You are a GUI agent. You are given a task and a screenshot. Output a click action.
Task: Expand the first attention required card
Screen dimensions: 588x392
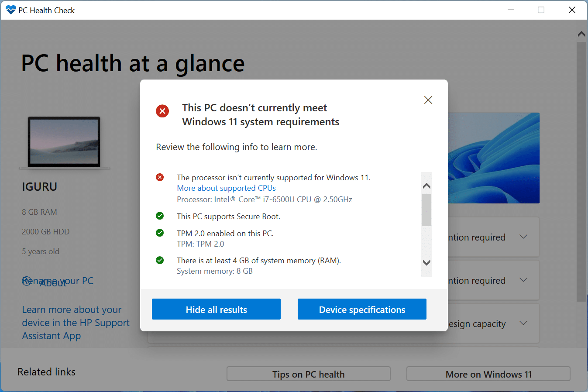pos(523,237)
